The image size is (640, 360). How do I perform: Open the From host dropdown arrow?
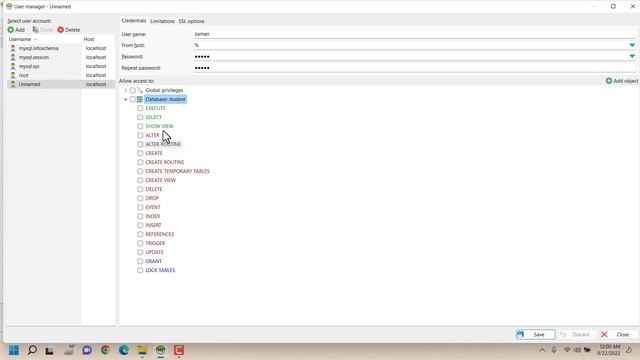[632, 45]
